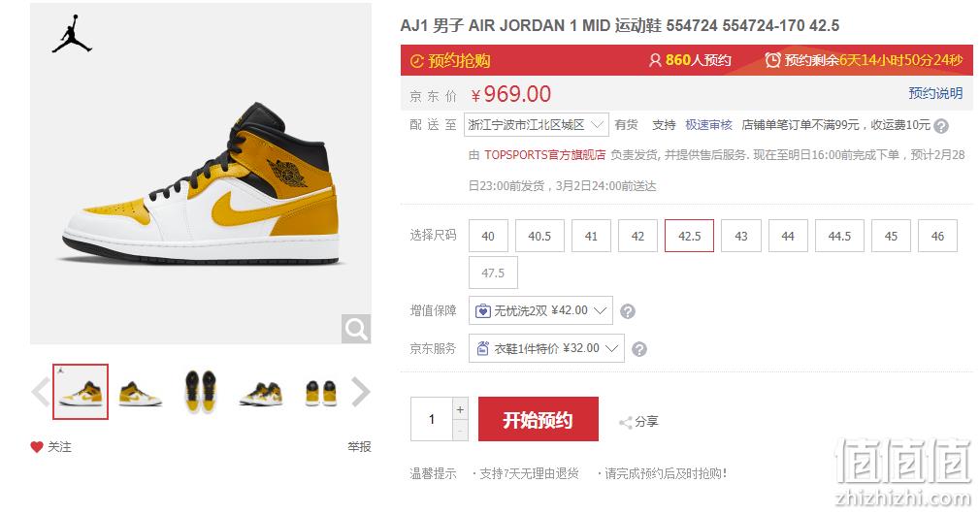The height and width of the screenshot is (515, 980).
Task: Expand the delivery region dropdown 浙江宁波市江北区
Action: (536, 125)
